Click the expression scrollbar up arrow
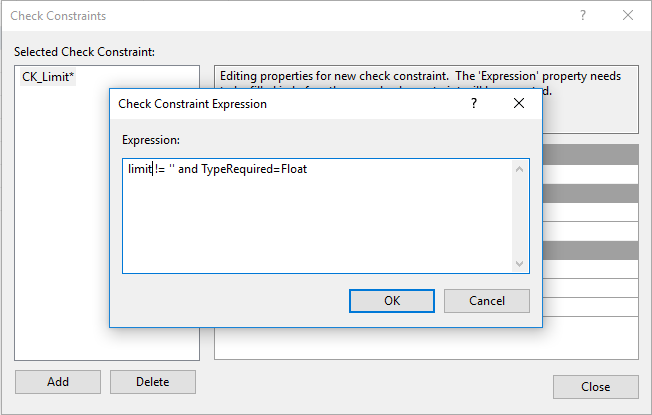652x415 pixels. click(x=520, y=168)
